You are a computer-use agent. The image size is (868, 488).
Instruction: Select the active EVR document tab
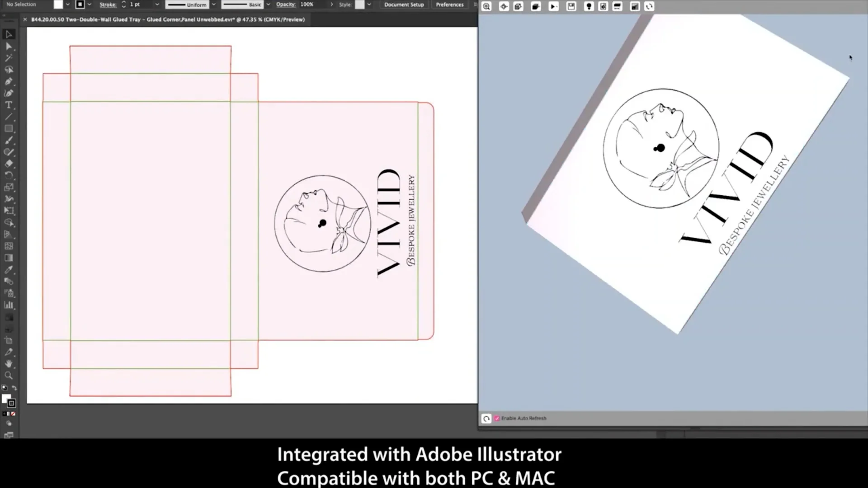[x=167, y=19]
